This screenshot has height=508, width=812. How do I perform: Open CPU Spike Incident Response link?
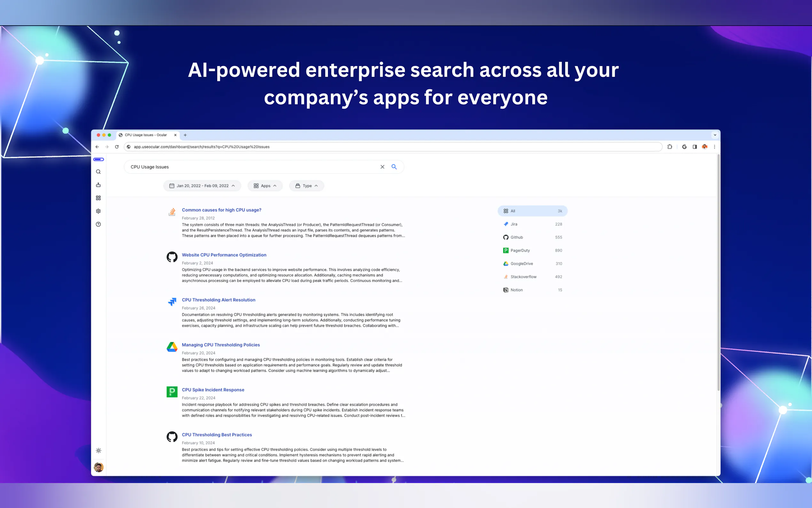[213, 390]
